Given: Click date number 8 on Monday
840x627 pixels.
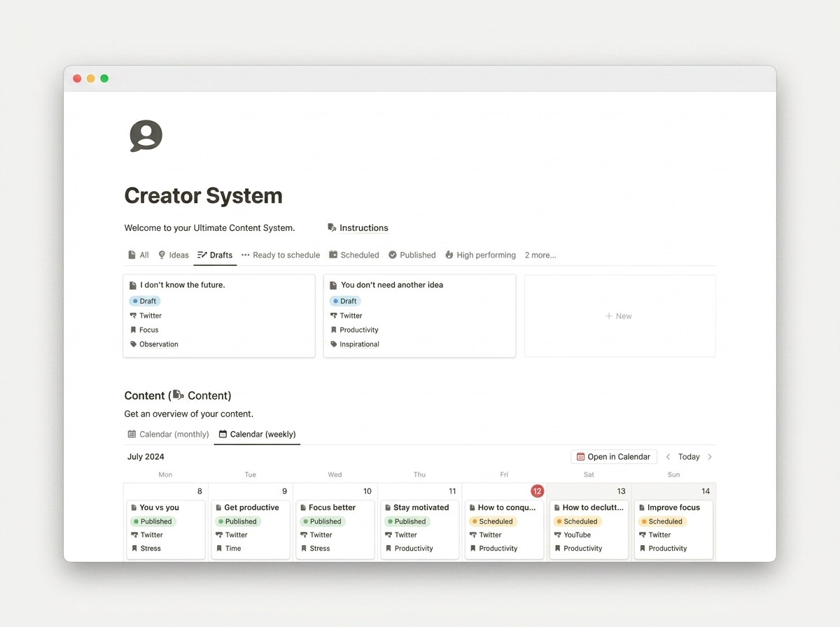Looking at the screenshot, I should coord(199,491).
